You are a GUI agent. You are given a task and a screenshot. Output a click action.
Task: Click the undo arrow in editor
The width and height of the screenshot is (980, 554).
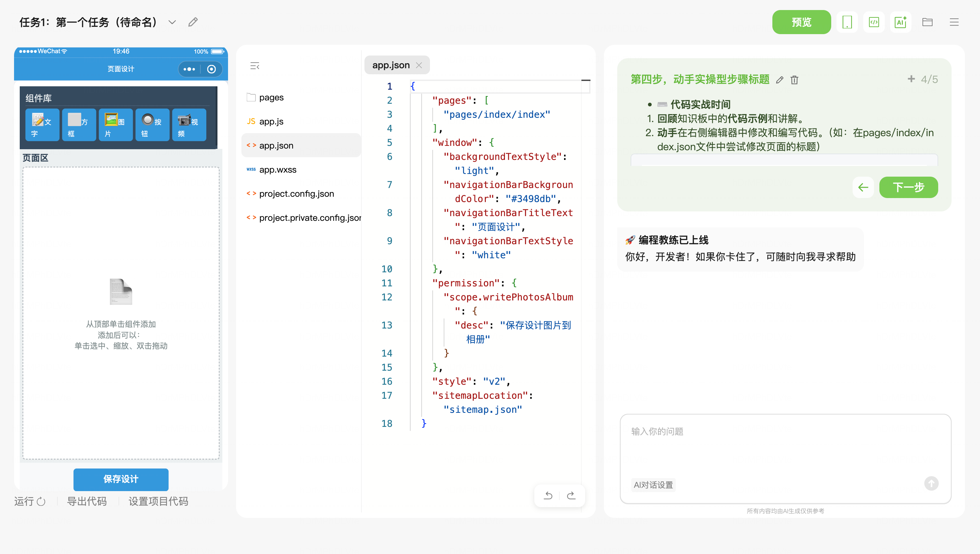click(x=548, y=495)
